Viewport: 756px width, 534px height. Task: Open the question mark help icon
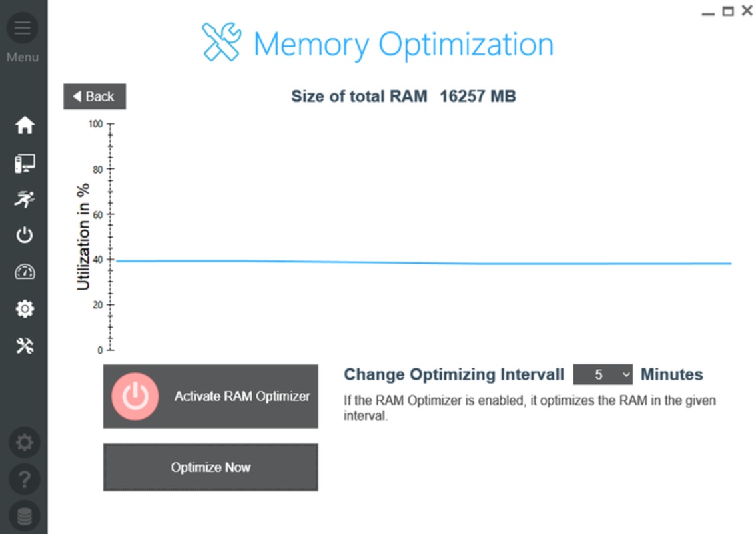[25, 479]
